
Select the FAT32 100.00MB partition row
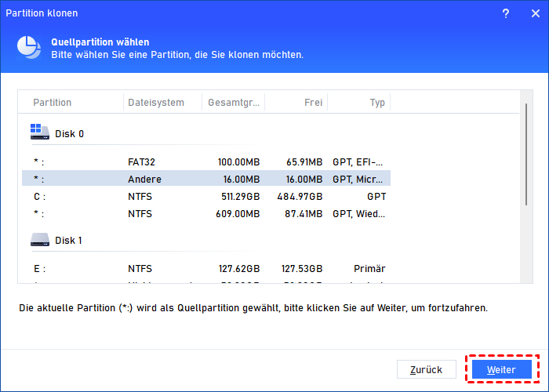pos(205,162)
